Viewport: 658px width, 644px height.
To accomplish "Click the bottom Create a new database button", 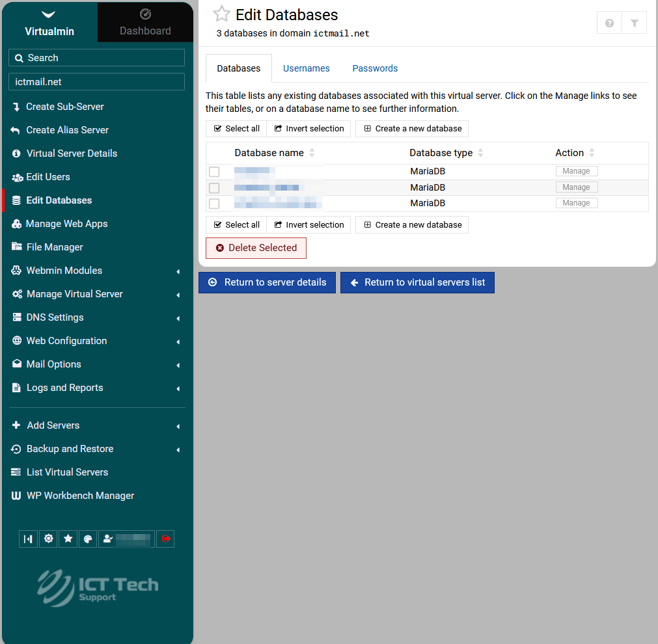I will click(412, 225).
